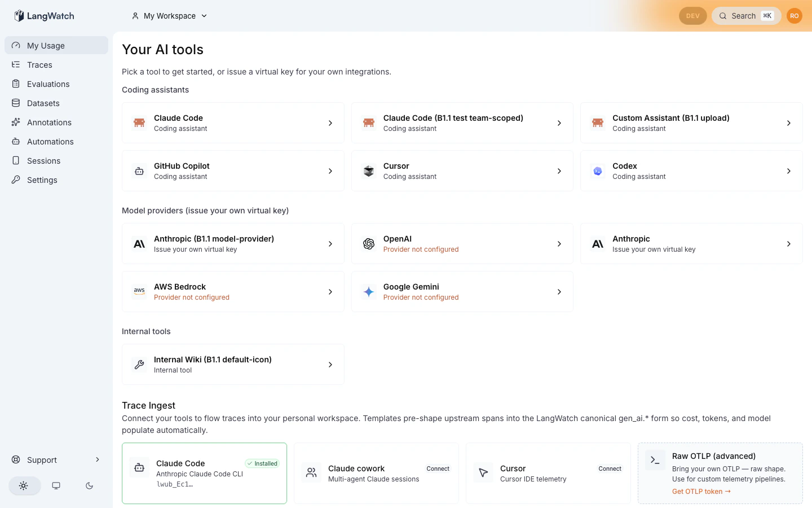The height and width of the screenshot is (508, 812).
Task: Open the Anthropic virtual key card
Action: (691, 244)
